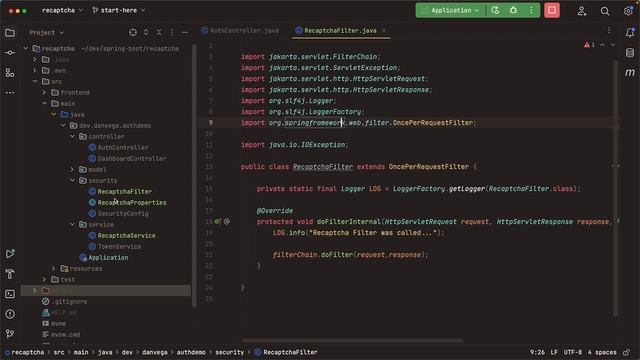
Task: Click the error indicator in the editor
Action: [x=589, y=45]
